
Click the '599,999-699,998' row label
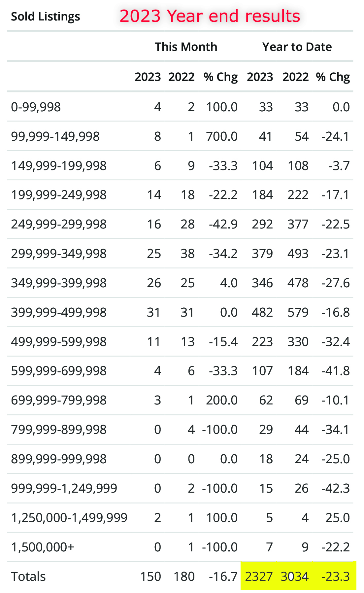59,371
